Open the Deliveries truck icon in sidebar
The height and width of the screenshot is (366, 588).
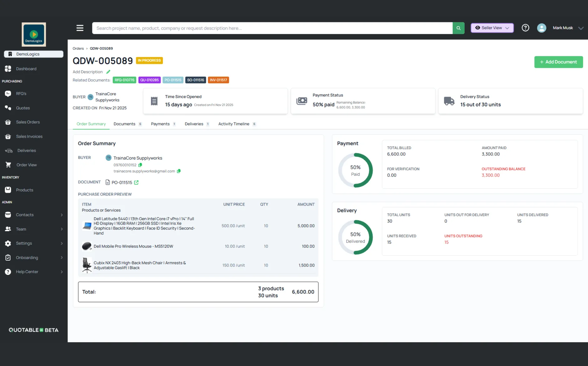[8, 150]
